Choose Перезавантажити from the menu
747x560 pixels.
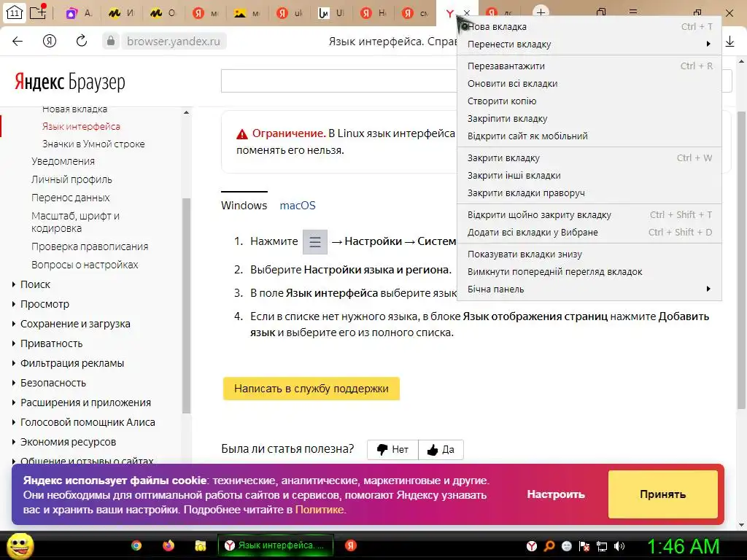pyautogui.click(x=589, y=66)
